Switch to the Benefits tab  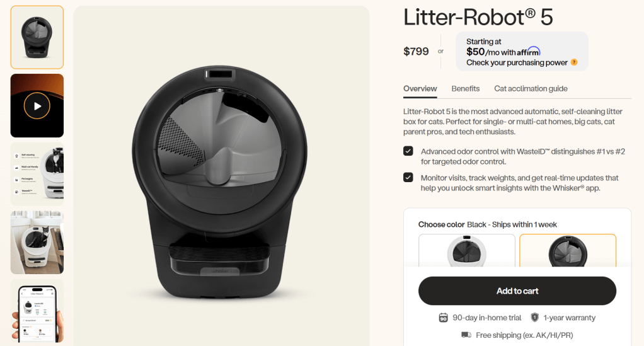(x=465, y=88)
